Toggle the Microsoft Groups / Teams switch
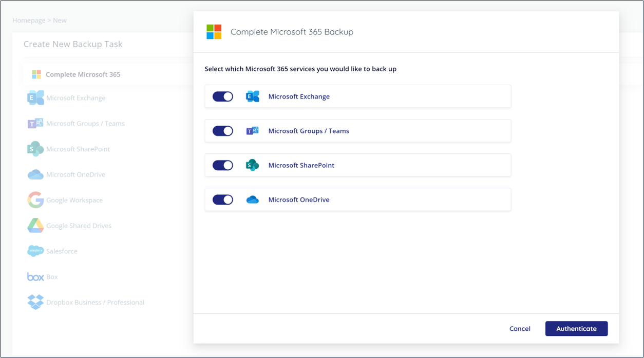This screenshot has height=358, width=644. [x=223, y=131]
